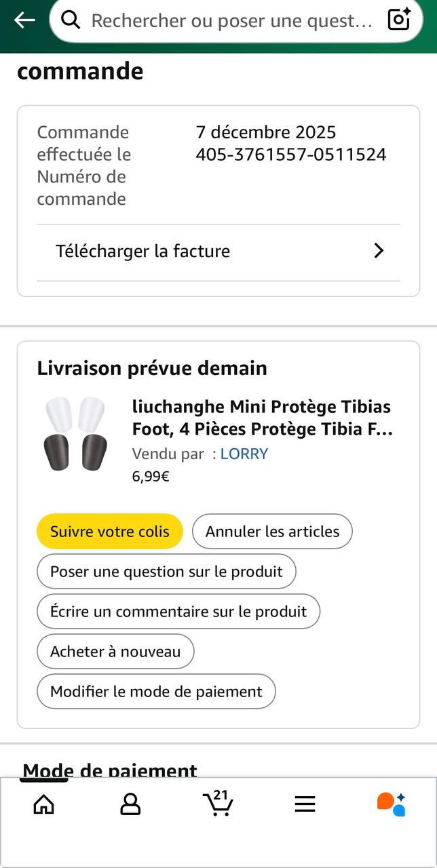Choose Modifier le mode de paiement
This screenshot has width=437, height=868.
pos(156,692)
